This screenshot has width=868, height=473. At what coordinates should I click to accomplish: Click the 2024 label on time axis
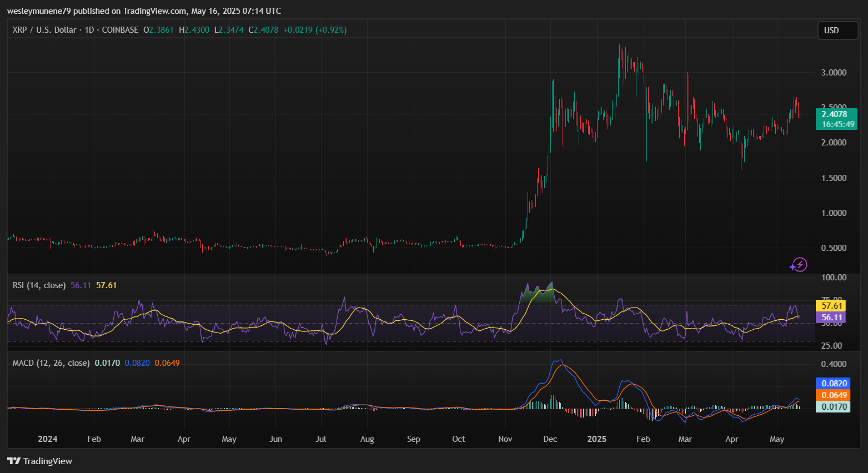(x=48, y=439)
